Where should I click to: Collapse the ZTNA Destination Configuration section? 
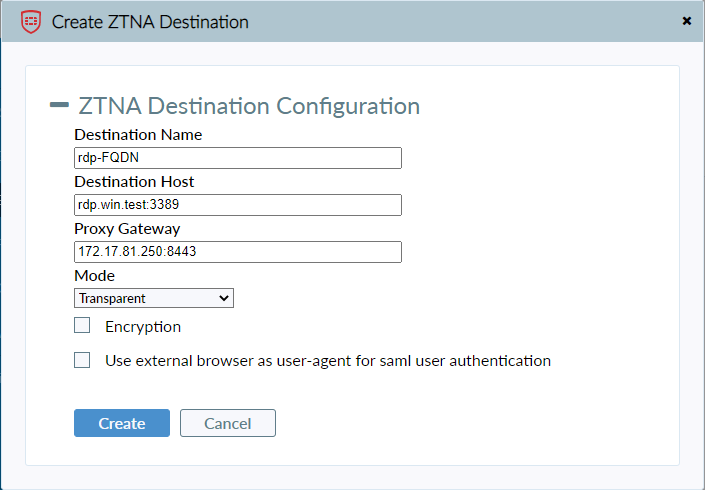click(x=59, y=105)
